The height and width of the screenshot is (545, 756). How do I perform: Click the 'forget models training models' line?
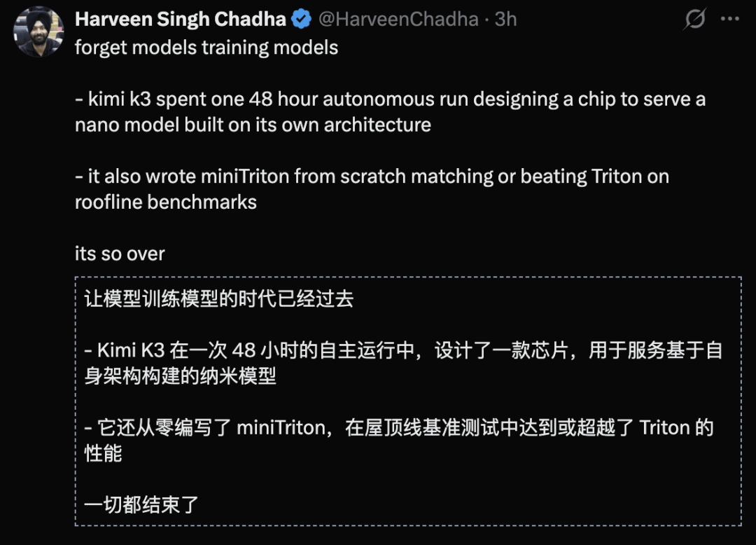point(206,48)
